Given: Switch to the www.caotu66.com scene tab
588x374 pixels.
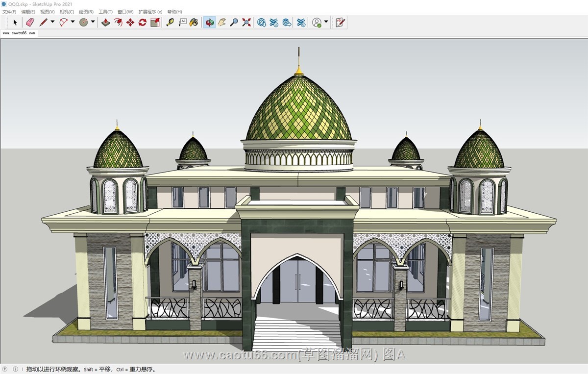Looking at the screenshot, I should tap(19, 33).
